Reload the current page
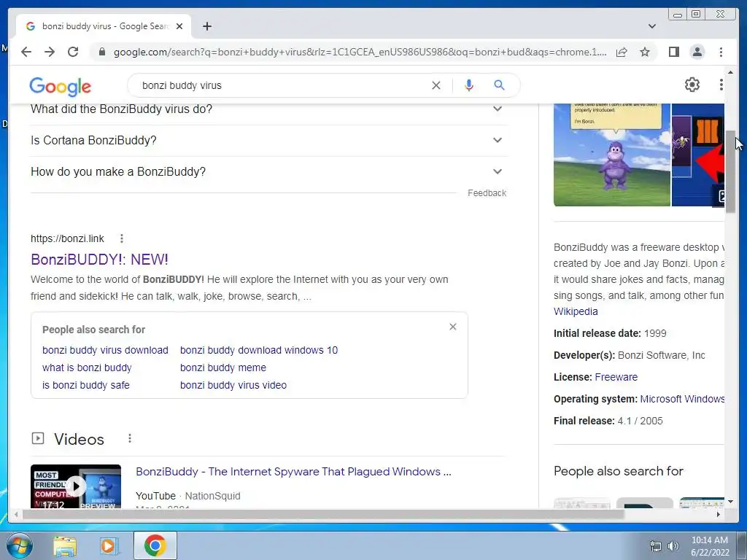 (x=73, y=52)
